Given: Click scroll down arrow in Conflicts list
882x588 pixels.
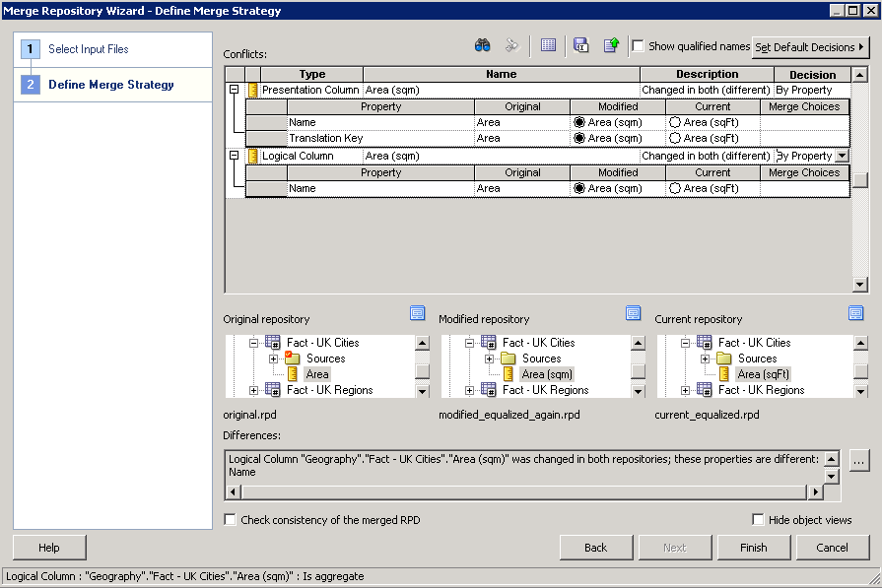Looking at the screenshot, I should [859, 285].
